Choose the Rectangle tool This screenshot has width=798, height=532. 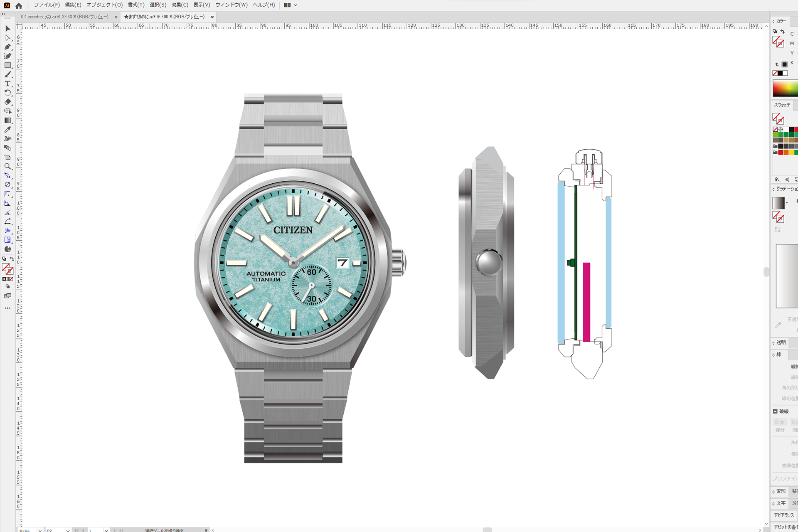(7, 65)
